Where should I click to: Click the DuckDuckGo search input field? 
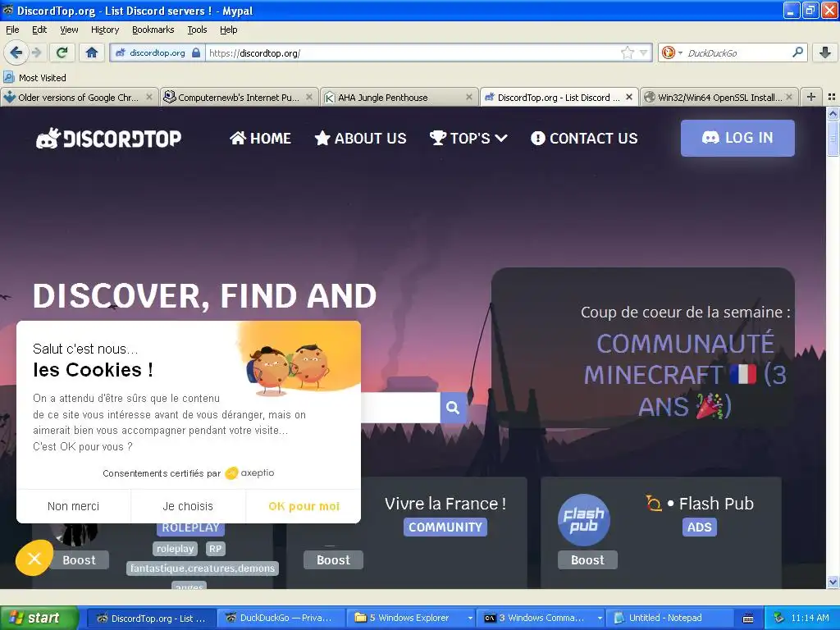coord(737,52)
